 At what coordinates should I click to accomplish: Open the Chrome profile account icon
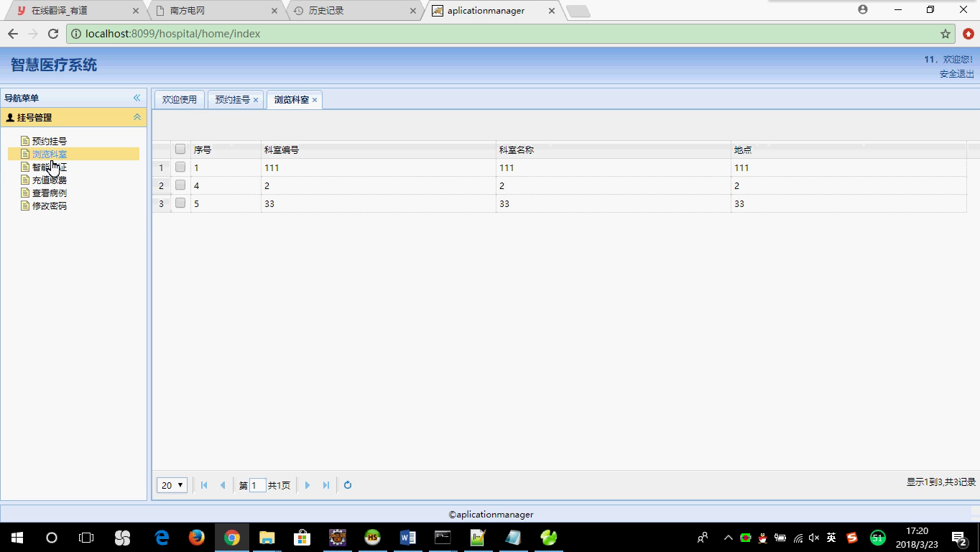point(863,9)
